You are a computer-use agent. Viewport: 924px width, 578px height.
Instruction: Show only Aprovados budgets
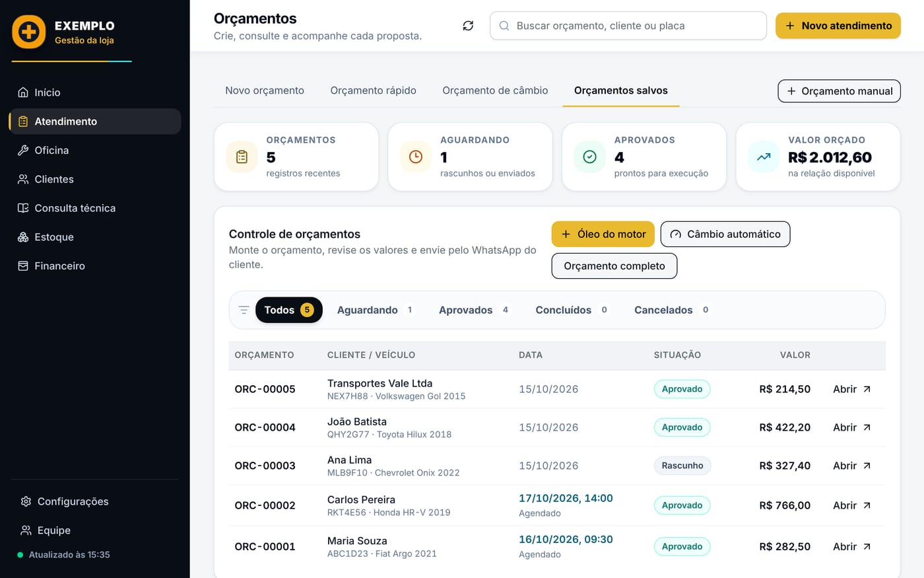click(x=474, y=310)
